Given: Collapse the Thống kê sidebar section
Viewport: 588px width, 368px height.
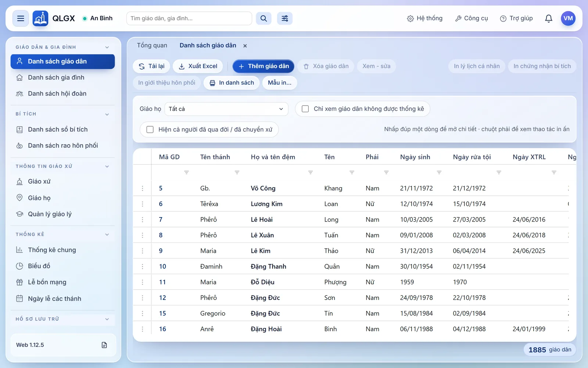Looking at the screenshot, I should click(x=107, y=234).
